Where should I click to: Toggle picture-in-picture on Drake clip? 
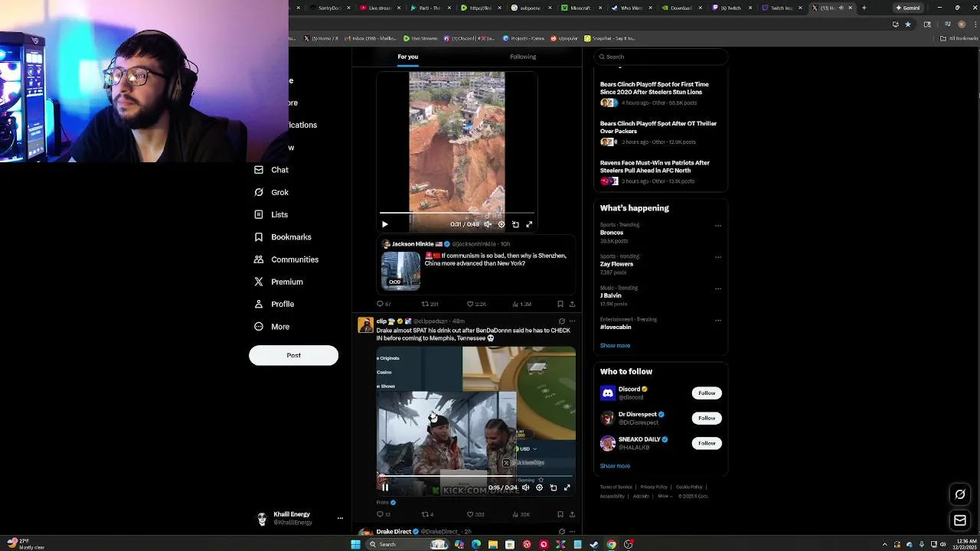[x=553, y=487]
